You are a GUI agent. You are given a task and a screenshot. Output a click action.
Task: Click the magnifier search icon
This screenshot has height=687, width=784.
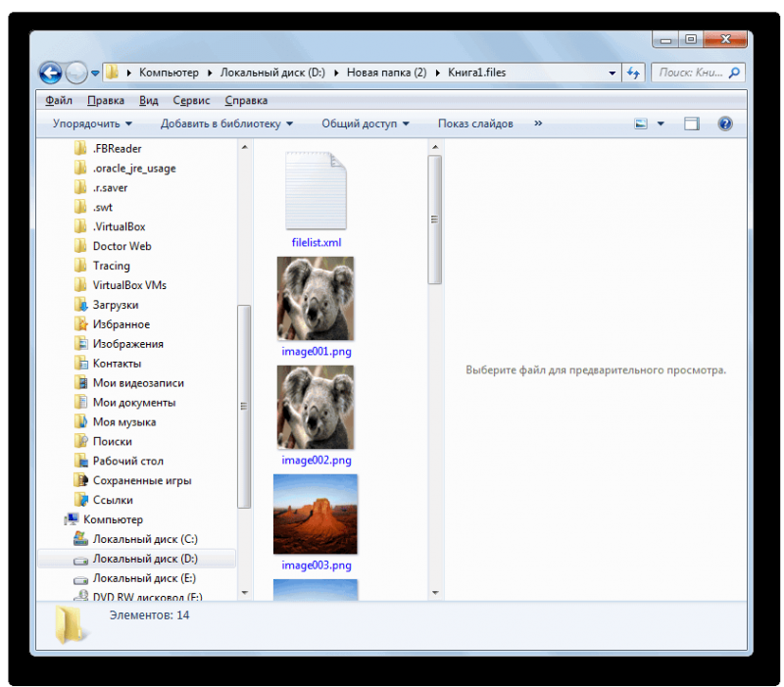tap(734, 73)
